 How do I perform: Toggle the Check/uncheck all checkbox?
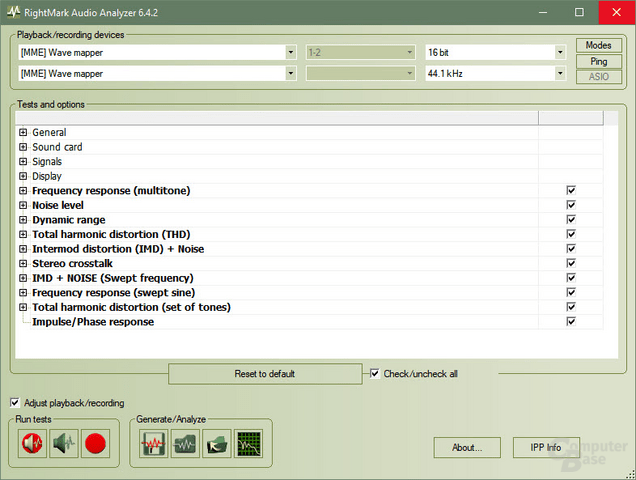click(375, 373)
